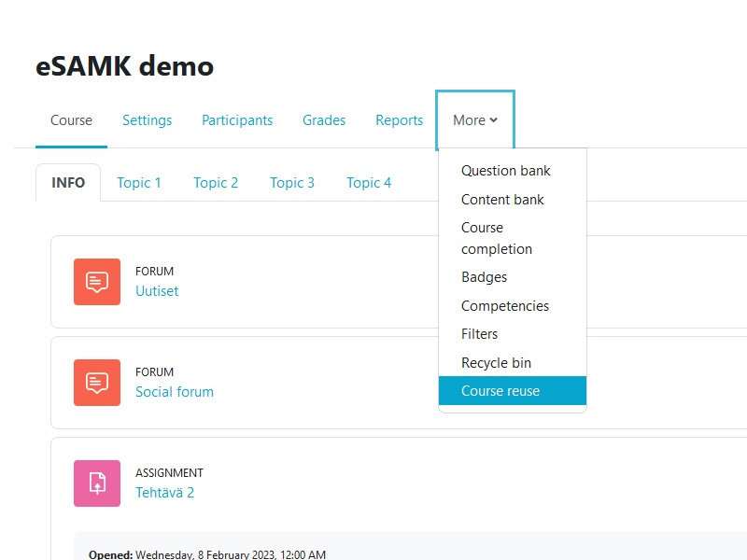Switch to Topic 2 section
747x560 pixels.
(x=216, y=183)
